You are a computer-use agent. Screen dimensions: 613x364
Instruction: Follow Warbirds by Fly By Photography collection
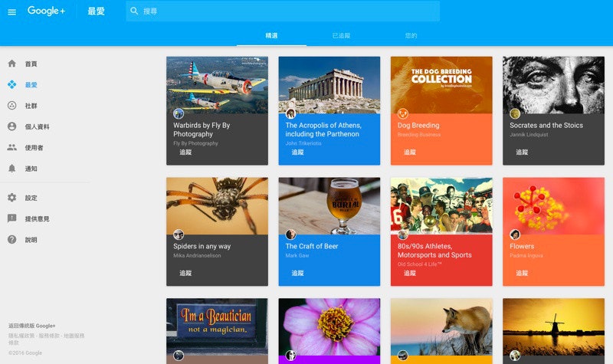[x=185, y=152]
